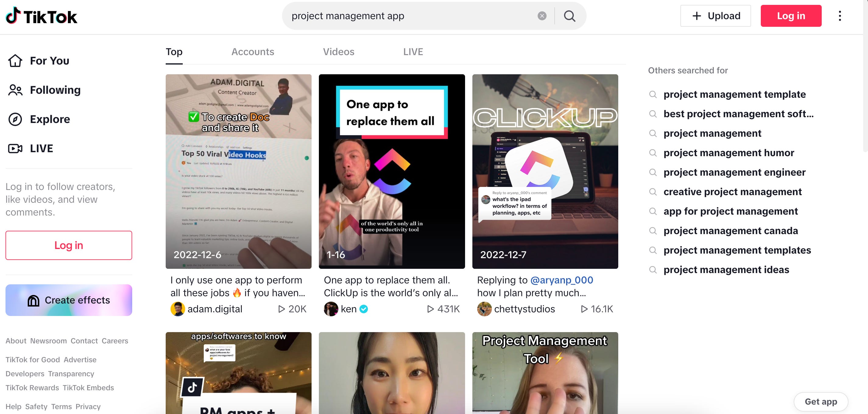Open the Privacy footer link

[88, 407]
